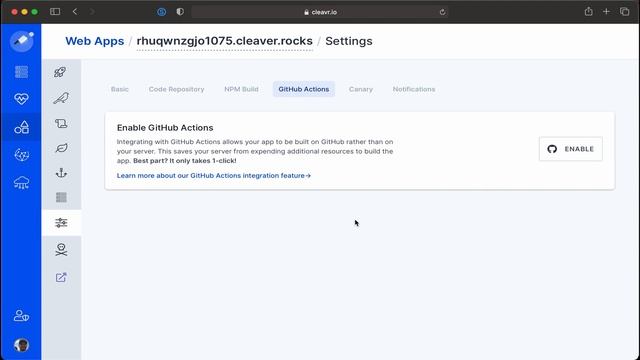This screenshot has height=360, width=640.
Task: Open the leaf environment icon
Action: tap(61, 148)
